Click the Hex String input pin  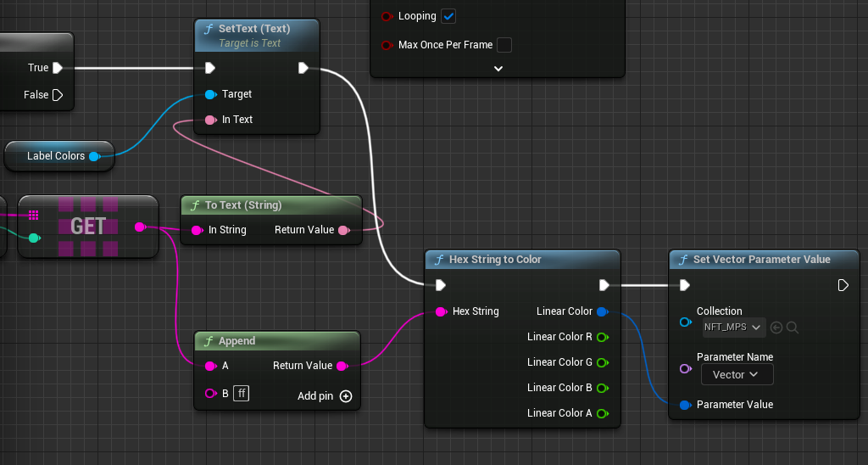pyautogui.click(x=441, y=311)
